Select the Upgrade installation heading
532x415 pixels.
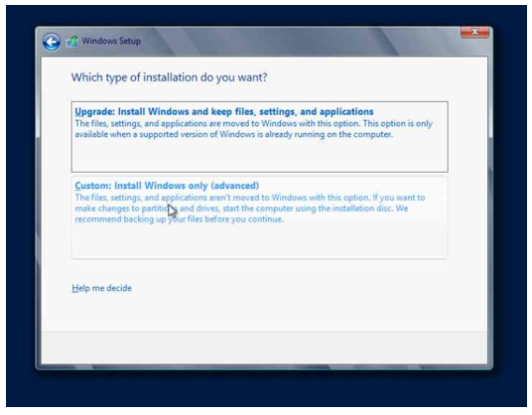click(x=224, y=111)
